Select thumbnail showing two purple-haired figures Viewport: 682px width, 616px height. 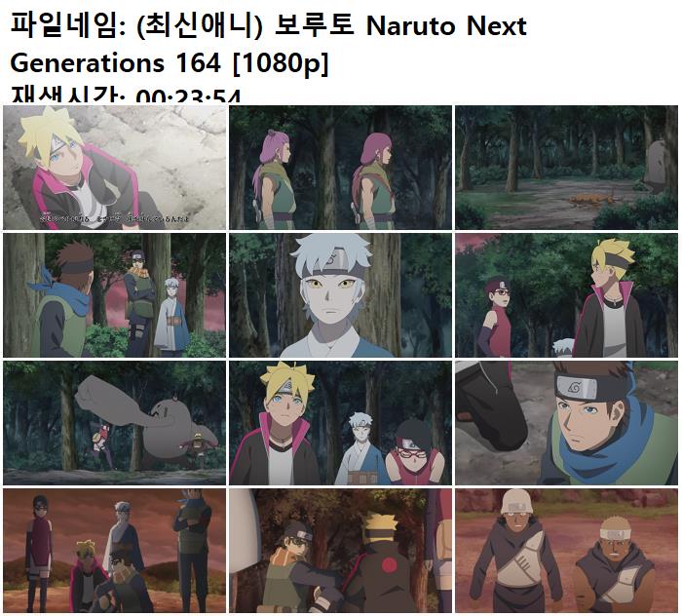point(341,168)
